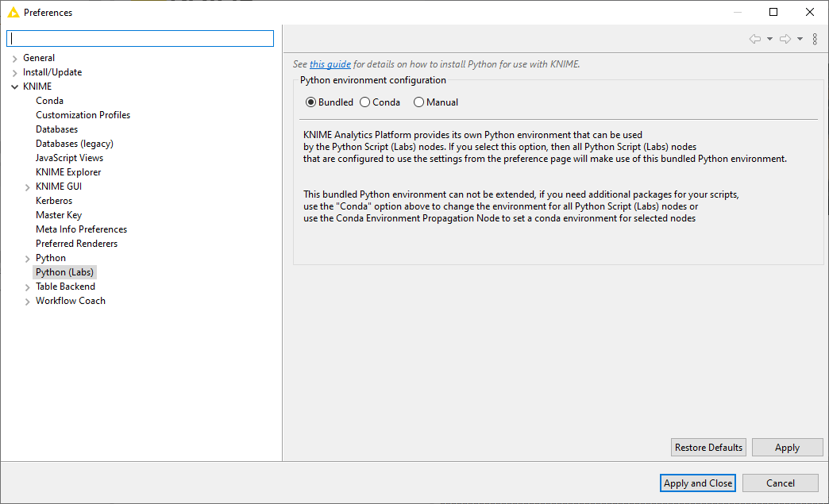The height and width of the screenshot is (504, 829).
Task: Select the Manual radio button
Action: [418, 102]
